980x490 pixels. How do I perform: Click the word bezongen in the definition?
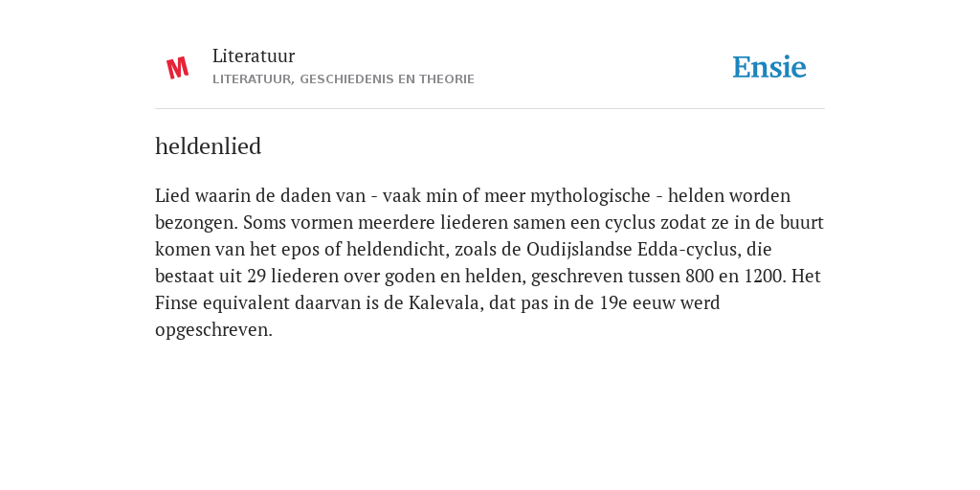click(196, 223)
